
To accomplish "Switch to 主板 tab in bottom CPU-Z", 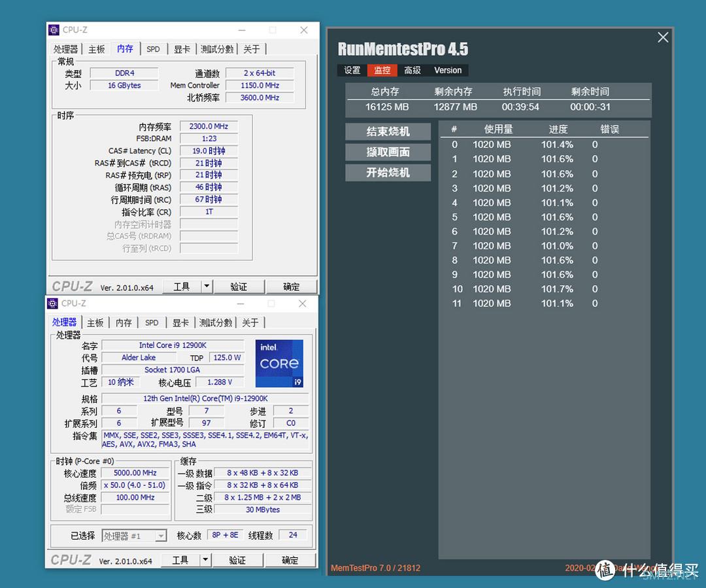I will click(95, 322).
